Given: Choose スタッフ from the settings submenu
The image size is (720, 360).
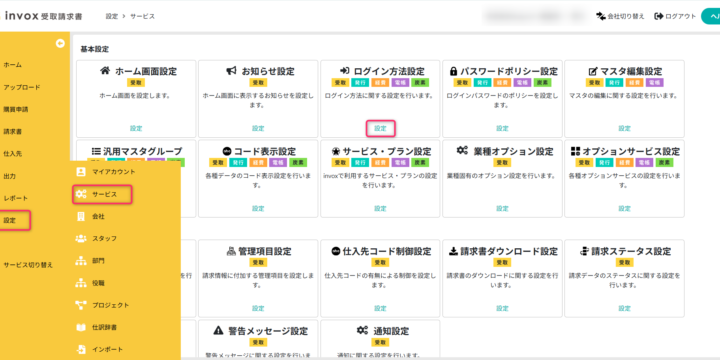Looking at the screenshot, I should click(104, 238).
